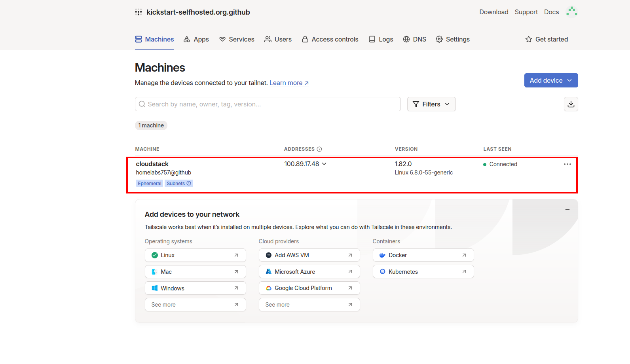This screenshot has width=630, height=364.
Task: Switch to the Machines tab
Action: [154, 39]
